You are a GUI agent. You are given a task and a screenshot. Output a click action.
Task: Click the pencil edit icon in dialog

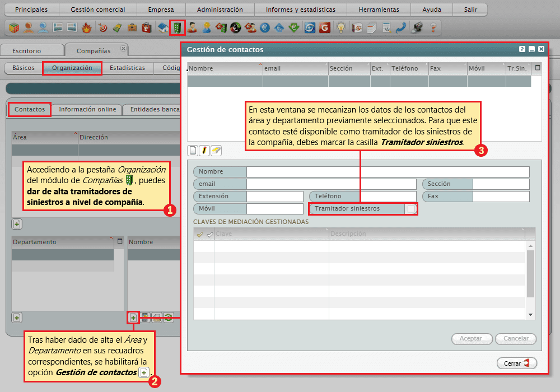click(x=204, y=151)
